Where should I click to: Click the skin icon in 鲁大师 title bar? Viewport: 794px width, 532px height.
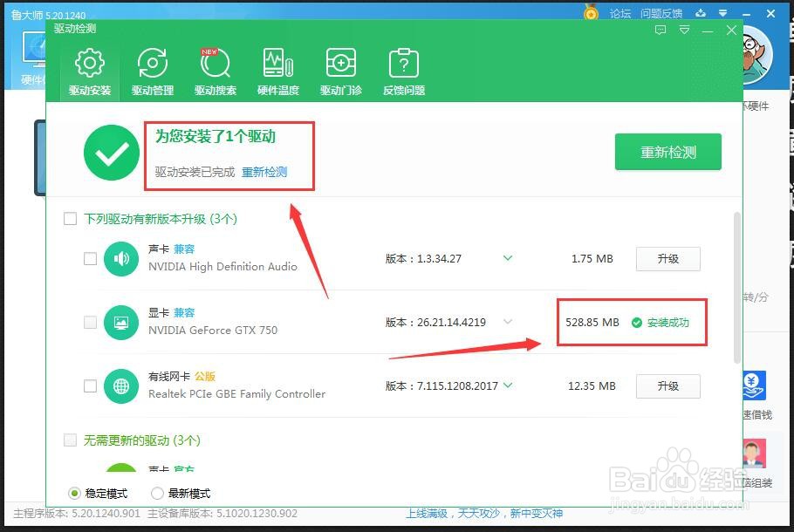(x=701, y=13)
